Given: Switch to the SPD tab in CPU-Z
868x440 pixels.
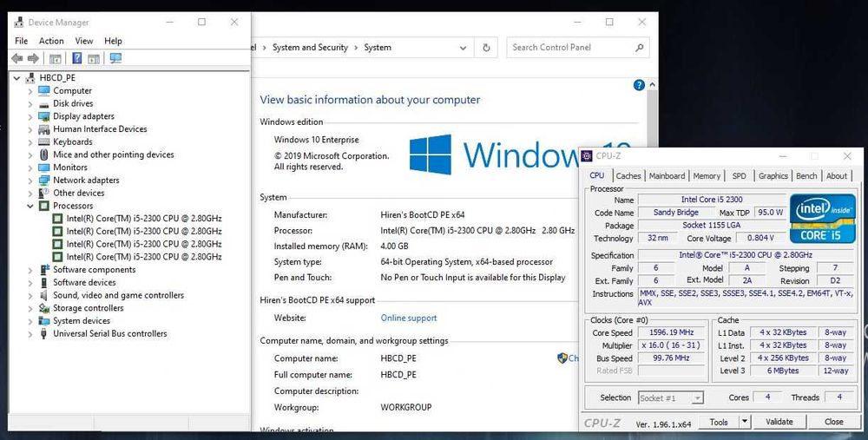Looking at the screenshot, I should click(739, 176).
